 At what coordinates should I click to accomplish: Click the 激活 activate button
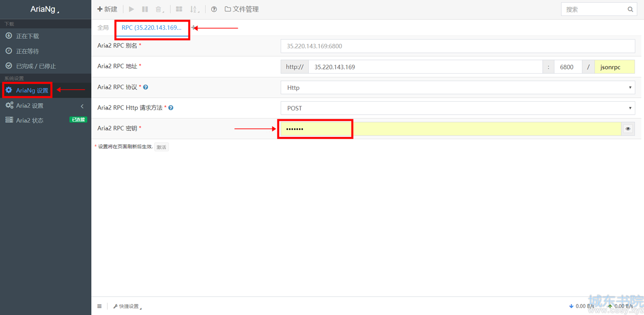click(x=161, y=147)
